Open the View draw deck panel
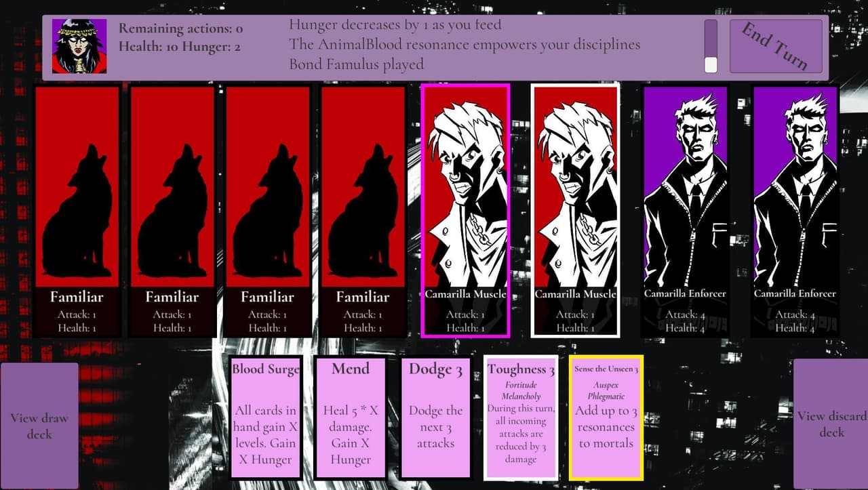 (39, 426)
